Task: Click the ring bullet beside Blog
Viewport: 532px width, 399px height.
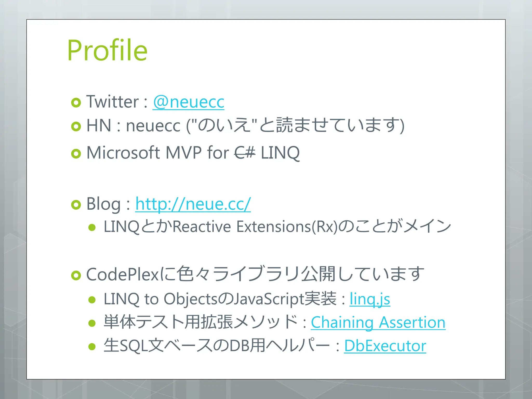Action: point(76,205)
